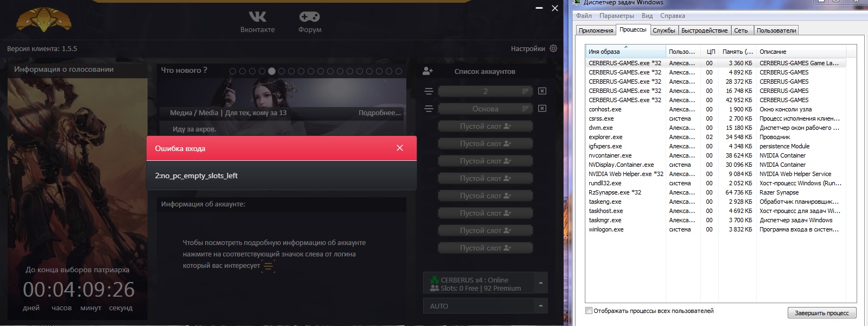Open the Форум gamepad icon

pyautogui.click(x=309, y=17)
